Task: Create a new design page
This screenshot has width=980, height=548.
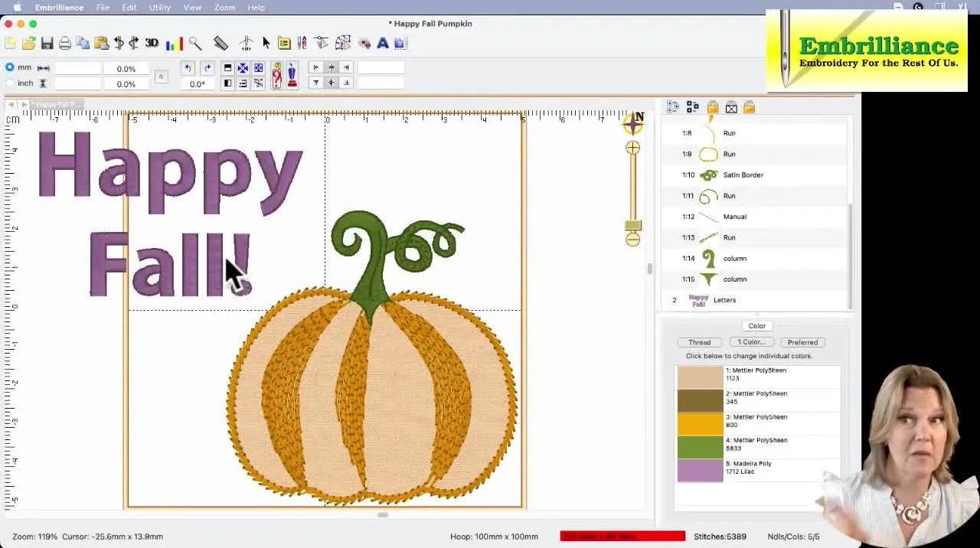Action: tap(10, 44)
